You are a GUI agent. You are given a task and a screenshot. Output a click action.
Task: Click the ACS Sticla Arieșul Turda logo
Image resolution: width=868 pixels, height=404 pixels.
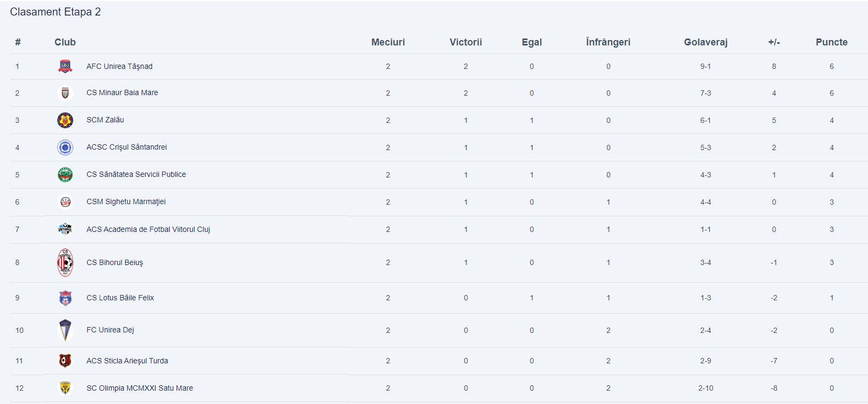65,361
